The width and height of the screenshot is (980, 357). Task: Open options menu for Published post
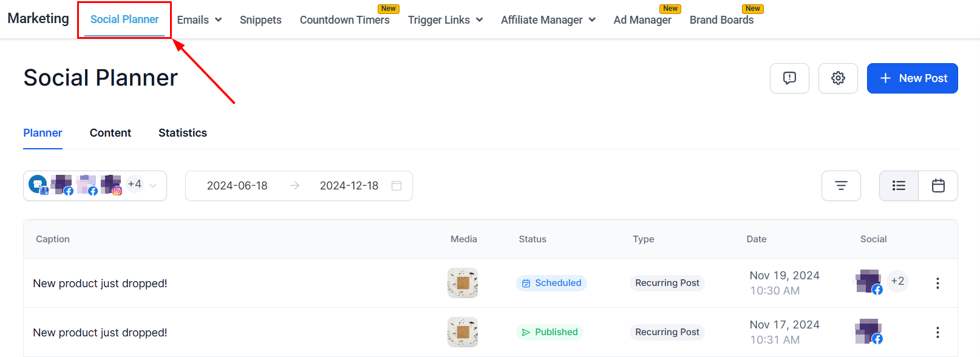tap(937, 333)
